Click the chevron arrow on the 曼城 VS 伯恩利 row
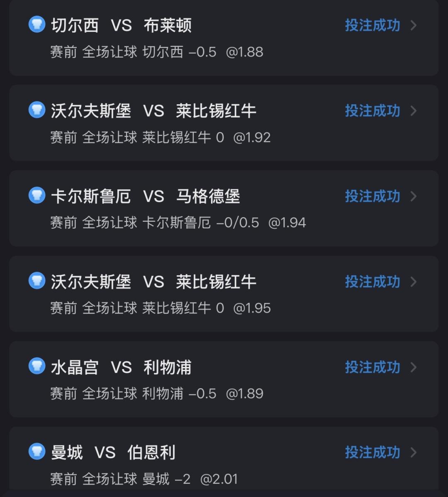 coord(413,453)
